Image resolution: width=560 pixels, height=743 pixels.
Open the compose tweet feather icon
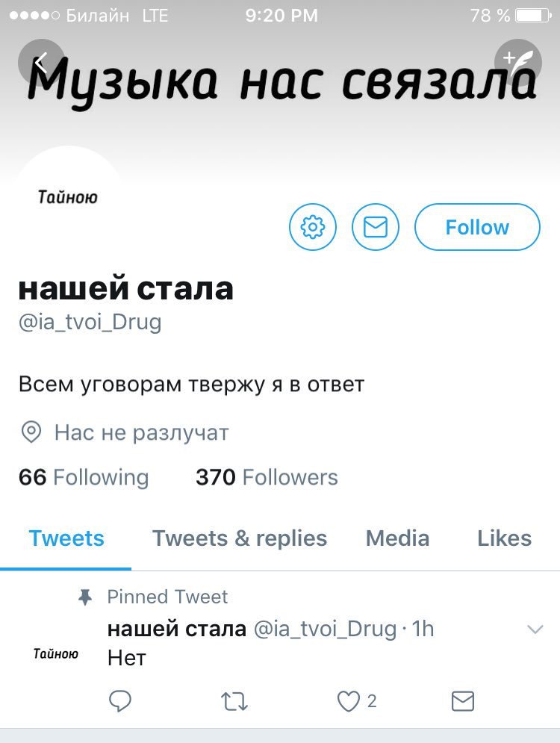tap(518, 62)
